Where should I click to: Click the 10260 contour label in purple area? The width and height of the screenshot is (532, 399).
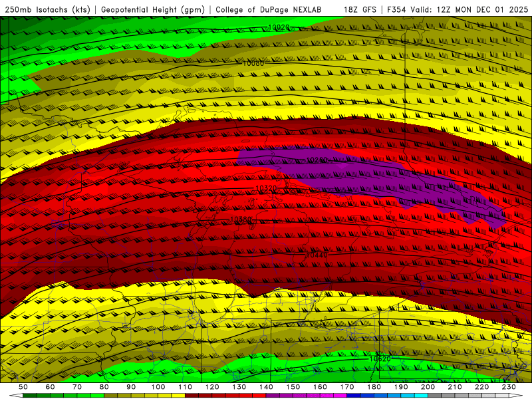tap(317, 160)
